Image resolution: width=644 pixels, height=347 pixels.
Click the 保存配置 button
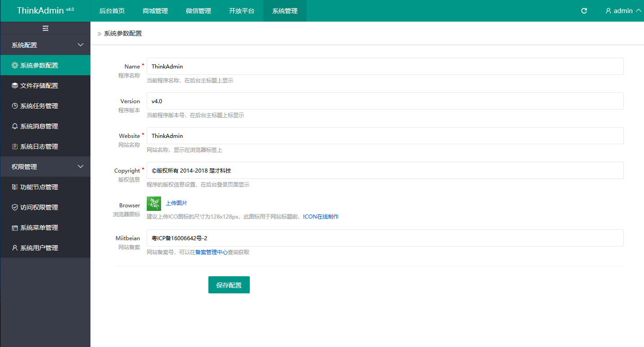[229, 284]
